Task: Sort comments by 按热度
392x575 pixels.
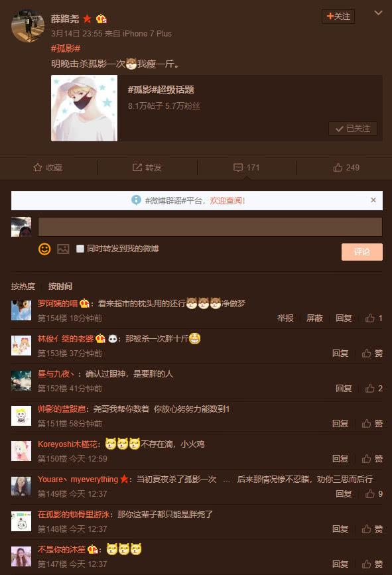Action: coord(23,287)
